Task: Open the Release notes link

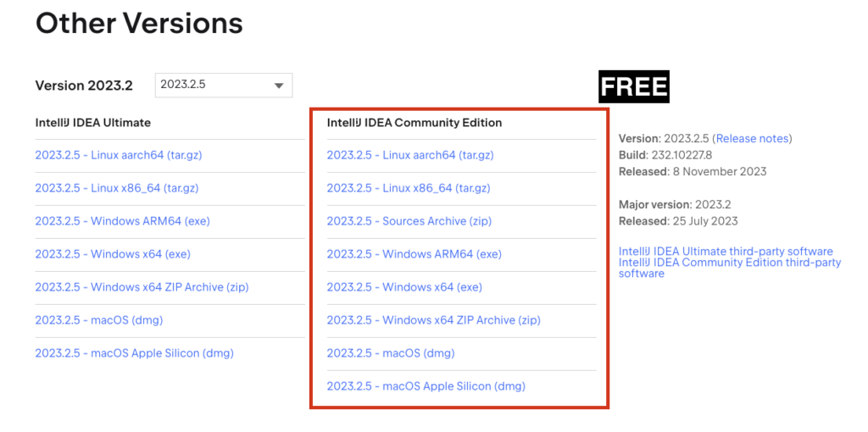Action: pyautogui.click(x=753, y=139)
